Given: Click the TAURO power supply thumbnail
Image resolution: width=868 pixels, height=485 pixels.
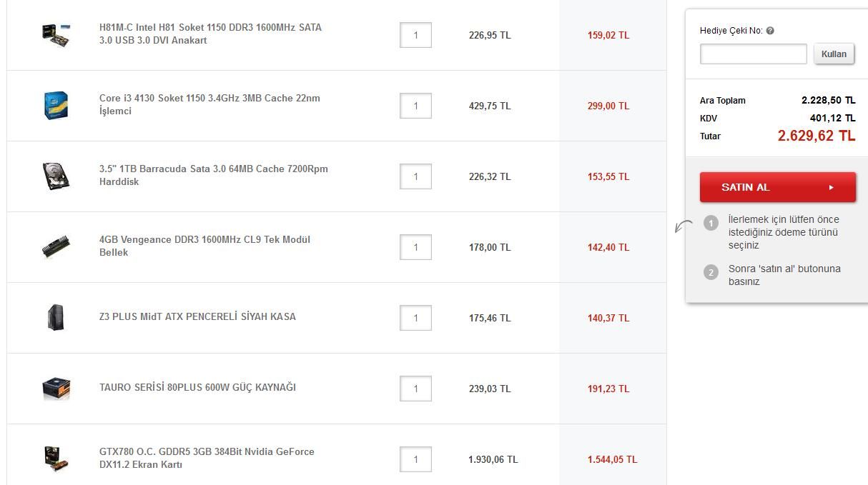Looking at the screenshot, I should tap(56, 388).
